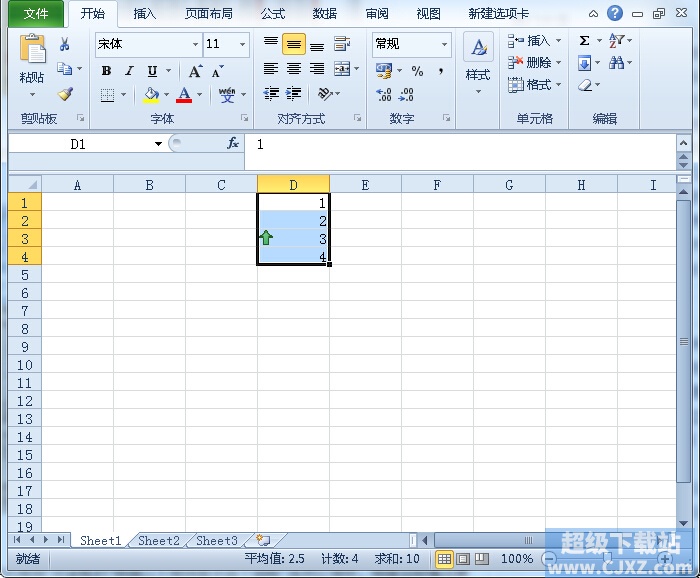Click the Format Painter brush icon

65,94
